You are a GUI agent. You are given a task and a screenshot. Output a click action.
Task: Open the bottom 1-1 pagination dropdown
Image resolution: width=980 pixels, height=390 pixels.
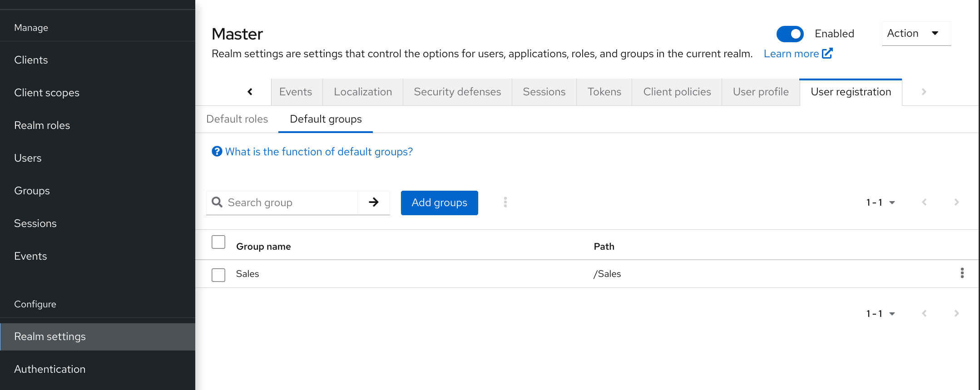coord(880,314)
